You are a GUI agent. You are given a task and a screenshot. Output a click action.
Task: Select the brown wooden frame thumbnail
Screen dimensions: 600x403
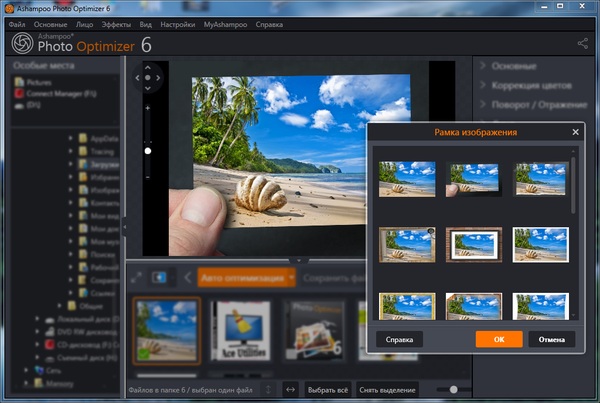click(474, 243)
